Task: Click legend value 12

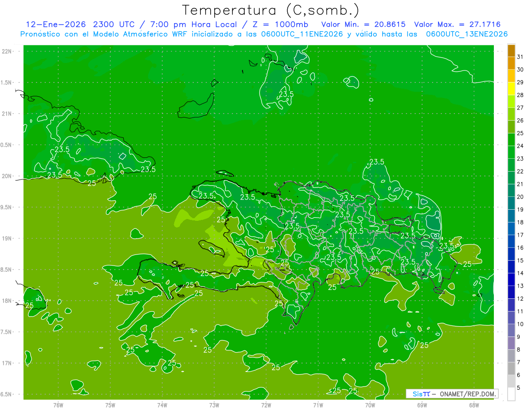Action: (x=520, y=298)
